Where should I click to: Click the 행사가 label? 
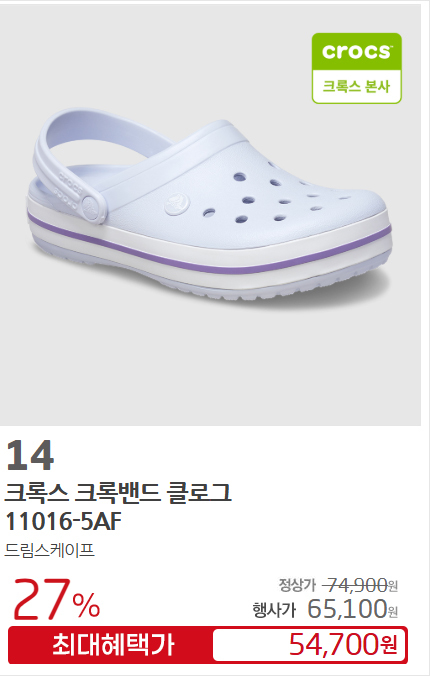274,610
